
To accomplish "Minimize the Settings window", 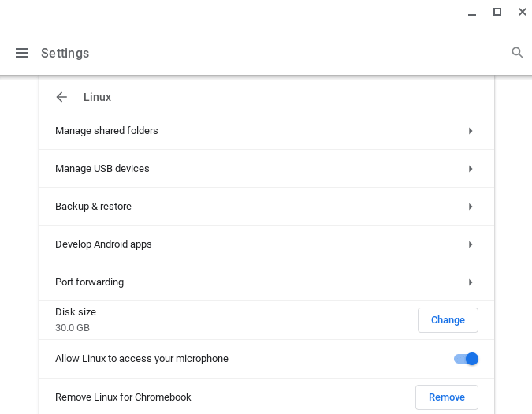I will pos(472,13).
